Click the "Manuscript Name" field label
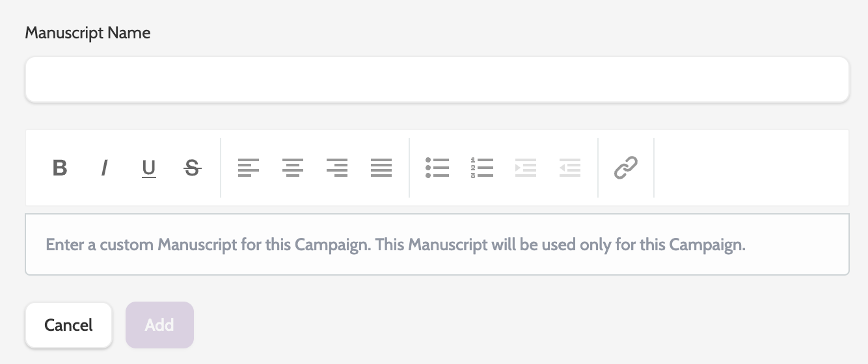 pyautogui.click(x=88, y=33)
